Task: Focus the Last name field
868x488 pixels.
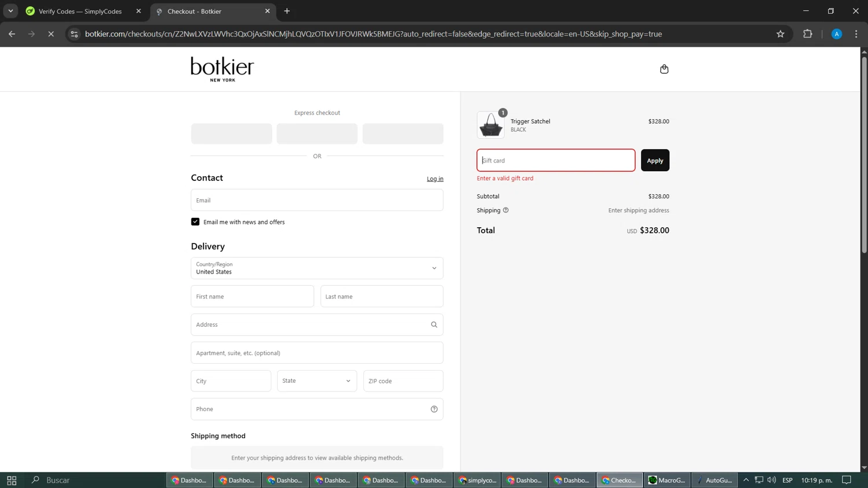Action: pyautogui.click(x=382, y=297)
